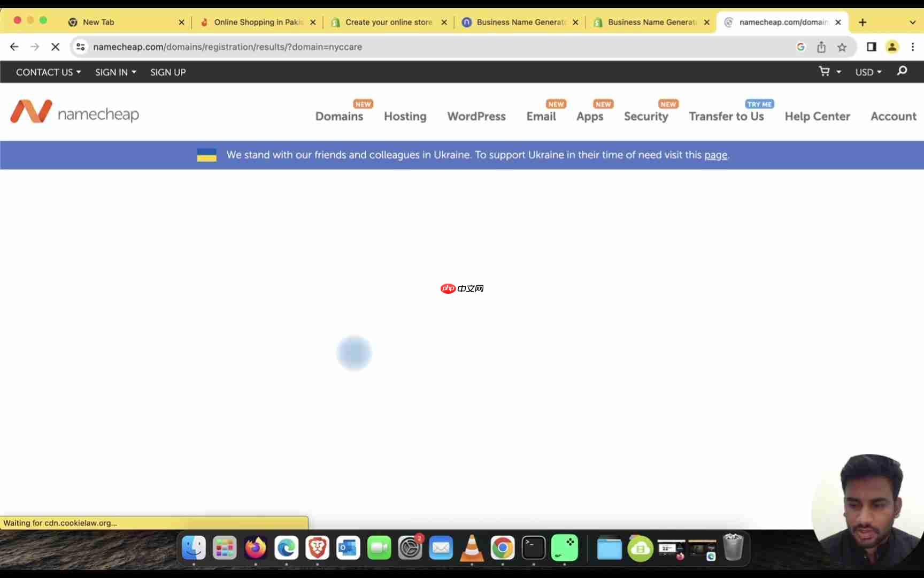Viewport: 924px width, 578px height.
Task: Expand the tab search chevron
Action: 912,22
